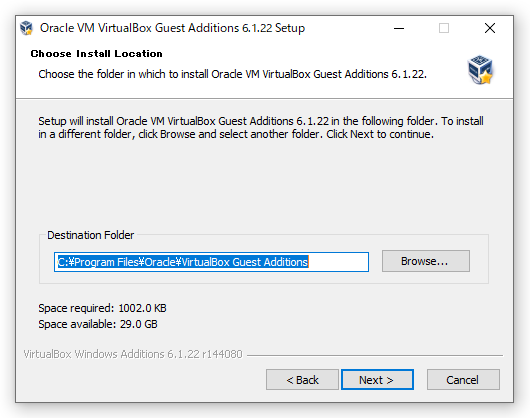Minimize the setup window
Image resolution: width=530 pixels, height=418 pixels.
tap(399, 28)
